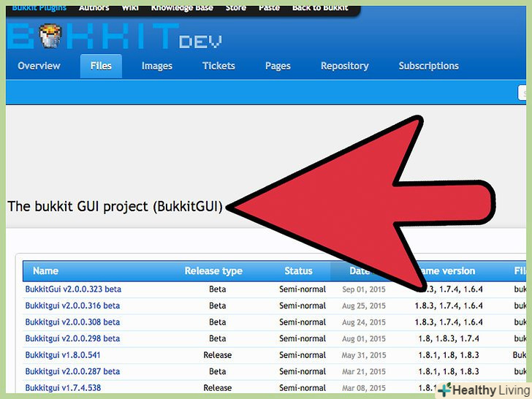The height and width of the screenshot is (399, 532).
Task: Click the BukkitDev bucket logo icon
Action: point(51,36)
